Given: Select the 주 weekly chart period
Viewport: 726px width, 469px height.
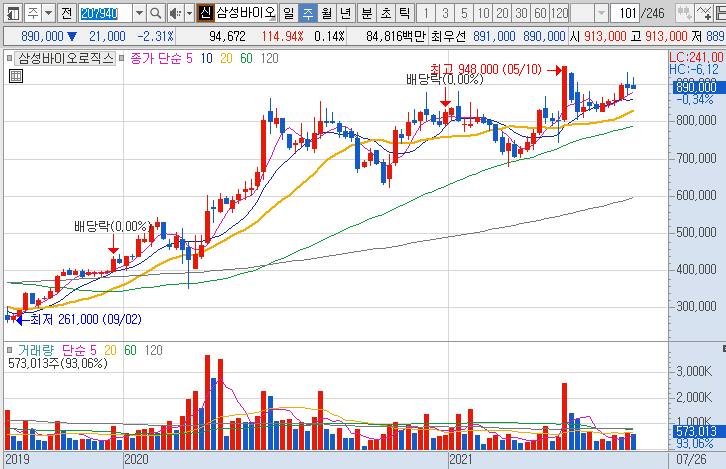Looking at the screenshot, I should click(x=308, y=13).
